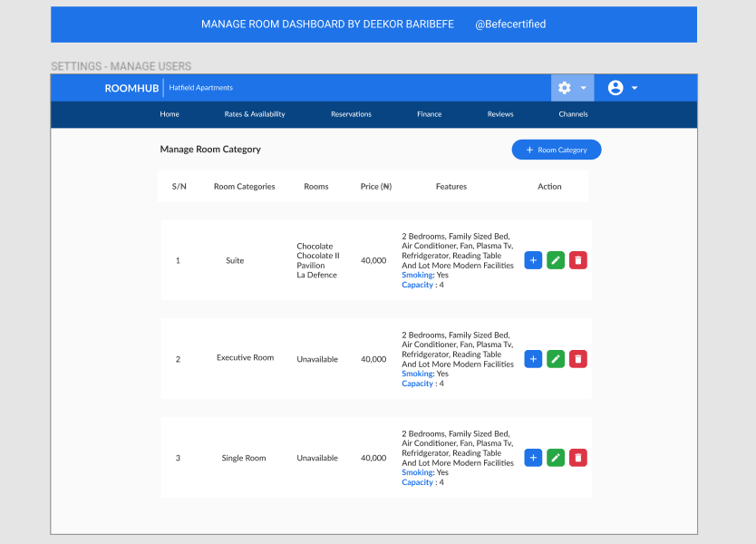Screen dimensions: 756x544
Task: Open the settings gear icon
Action: coord(564,88)
